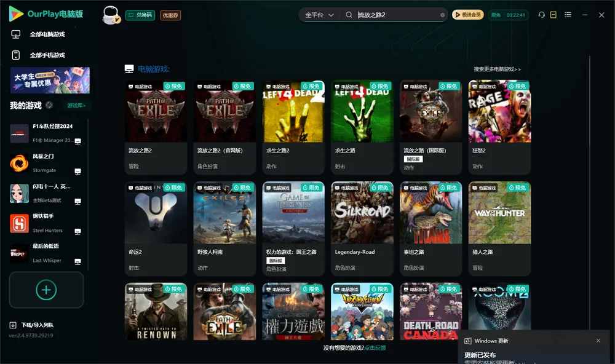This screenshot has height=364, width=615.
Task: Click PC icon next to F1 Manager
Action: 77,141
